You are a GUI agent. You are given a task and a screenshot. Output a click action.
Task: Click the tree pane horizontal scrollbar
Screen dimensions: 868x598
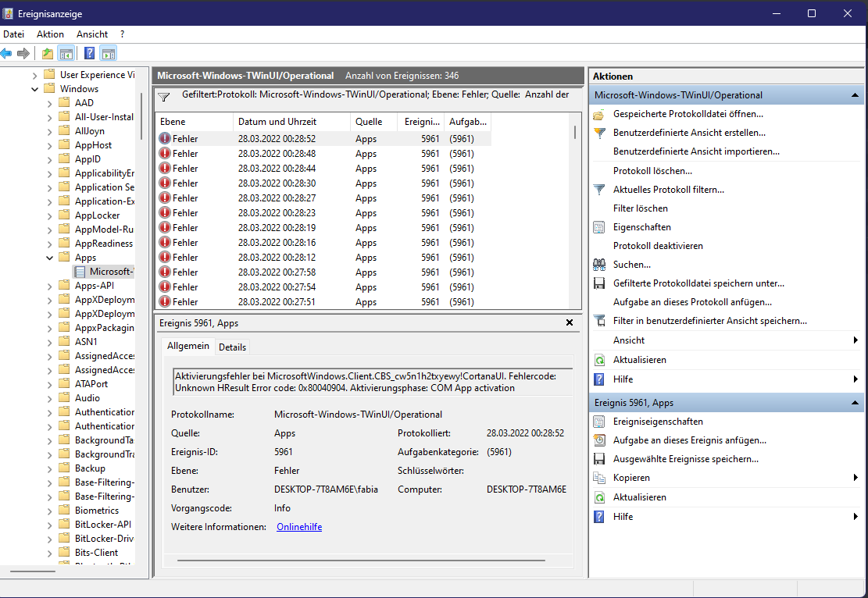pos(33,571)
